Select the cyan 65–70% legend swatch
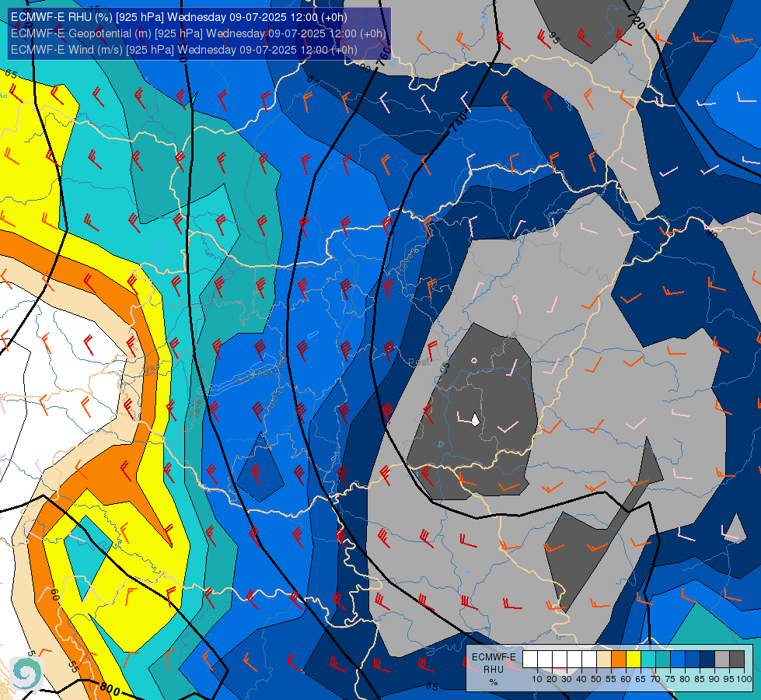The width and height of the screenshot is (761, 700). (648, 660)
